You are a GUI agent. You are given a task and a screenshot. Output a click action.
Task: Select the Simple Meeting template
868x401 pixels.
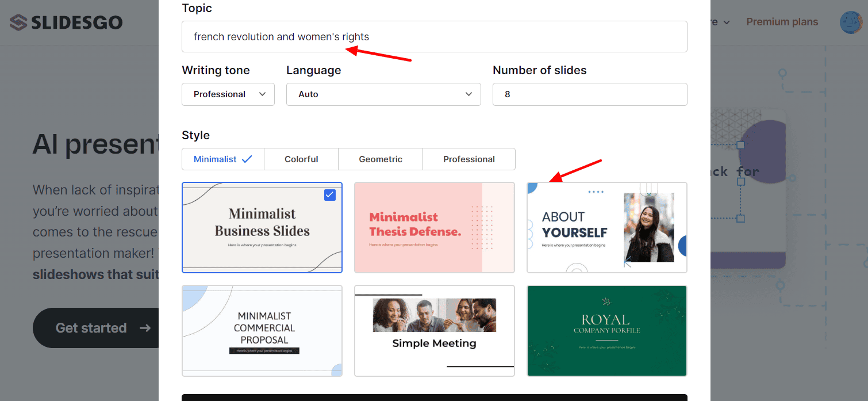click(434, 331)
